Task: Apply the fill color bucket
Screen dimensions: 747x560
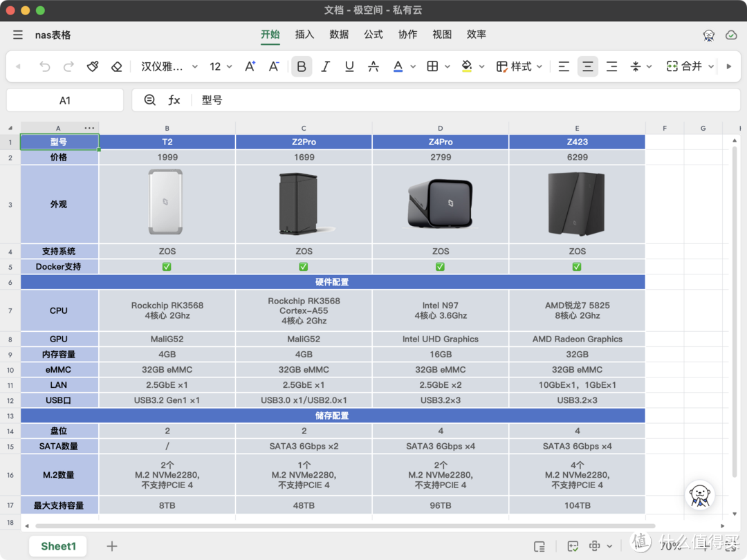Action: (467, 66)
